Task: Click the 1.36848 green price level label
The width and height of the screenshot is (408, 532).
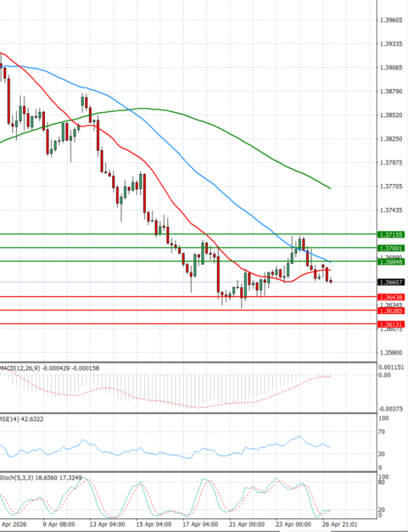Action: click(392, 262)
